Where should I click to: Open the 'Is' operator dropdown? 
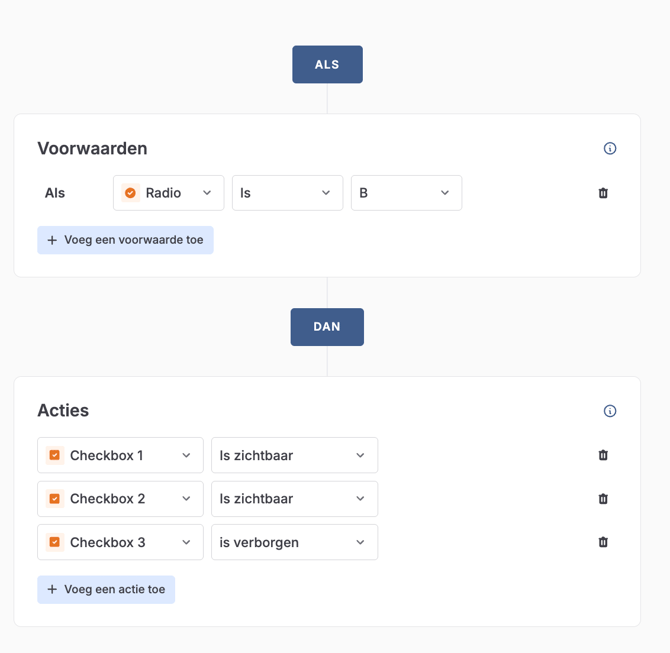(287, 193)
